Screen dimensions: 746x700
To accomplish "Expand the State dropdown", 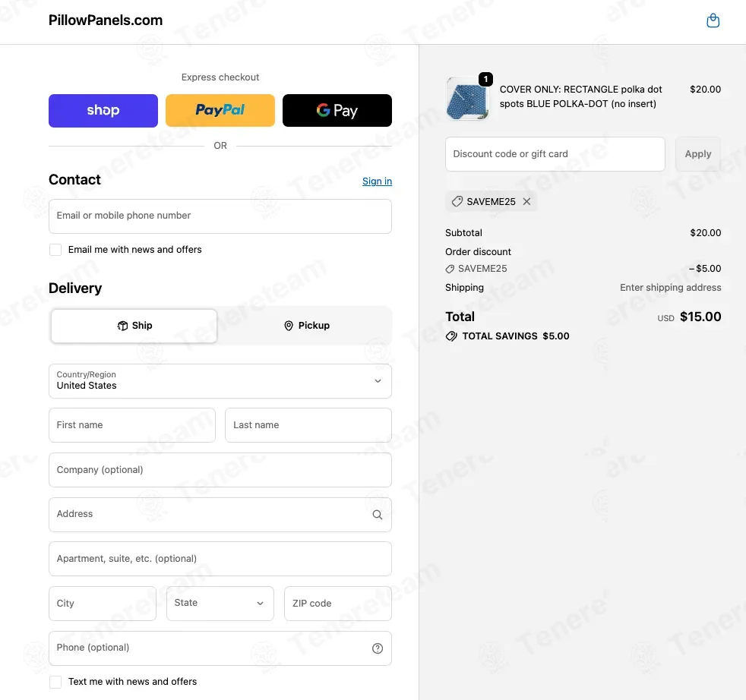I will 220,604.
